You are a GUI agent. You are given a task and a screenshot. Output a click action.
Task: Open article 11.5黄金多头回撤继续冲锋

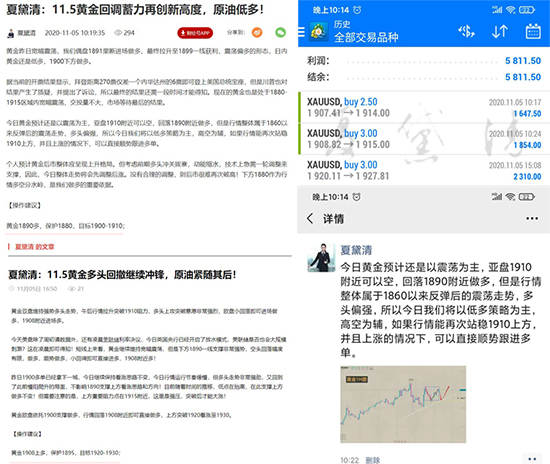122,274
